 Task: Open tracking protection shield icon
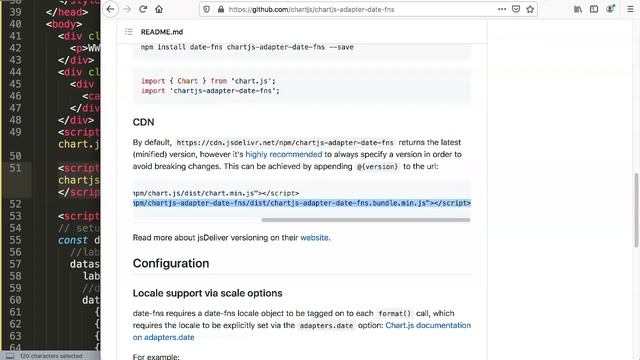pos(207,9)
